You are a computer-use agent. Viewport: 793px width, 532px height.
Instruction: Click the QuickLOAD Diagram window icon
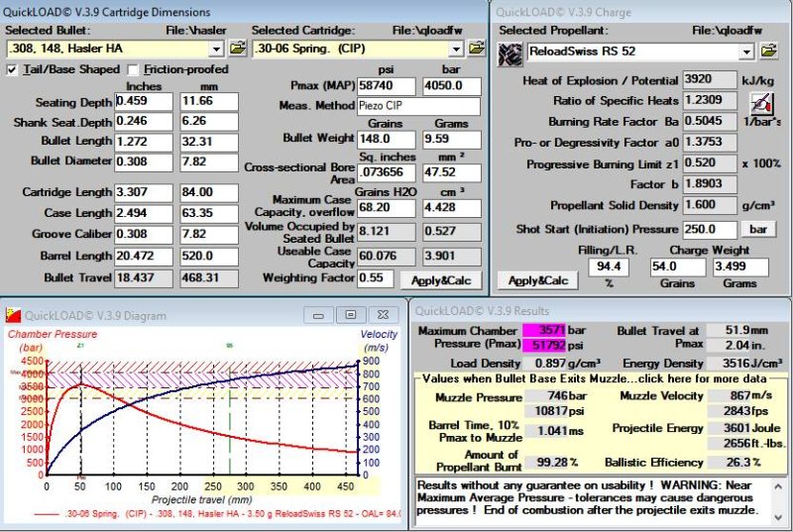point(13,315)
